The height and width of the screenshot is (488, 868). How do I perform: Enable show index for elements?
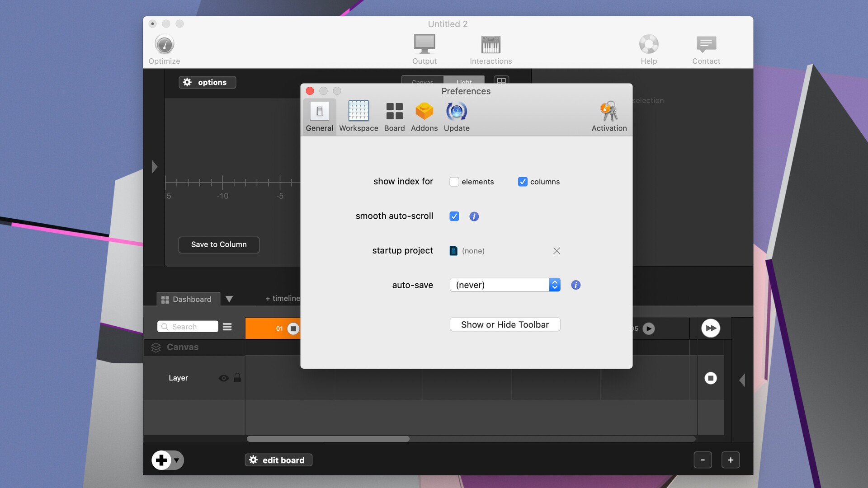coord(454,182)
